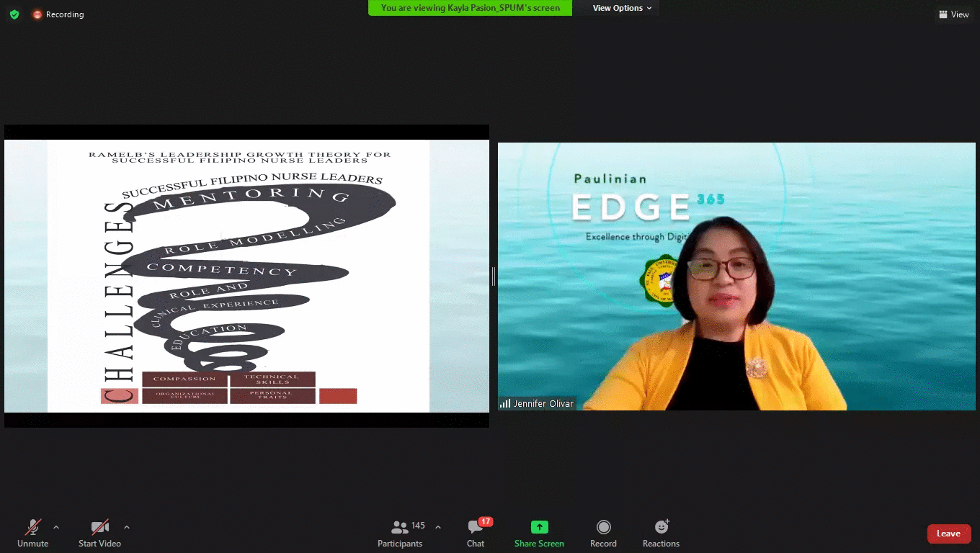Viewport: 980px width, 553px height.
Task: Click the ORGANIZATIONAL CULTURE box on the slide
Action: click(184, 395)
